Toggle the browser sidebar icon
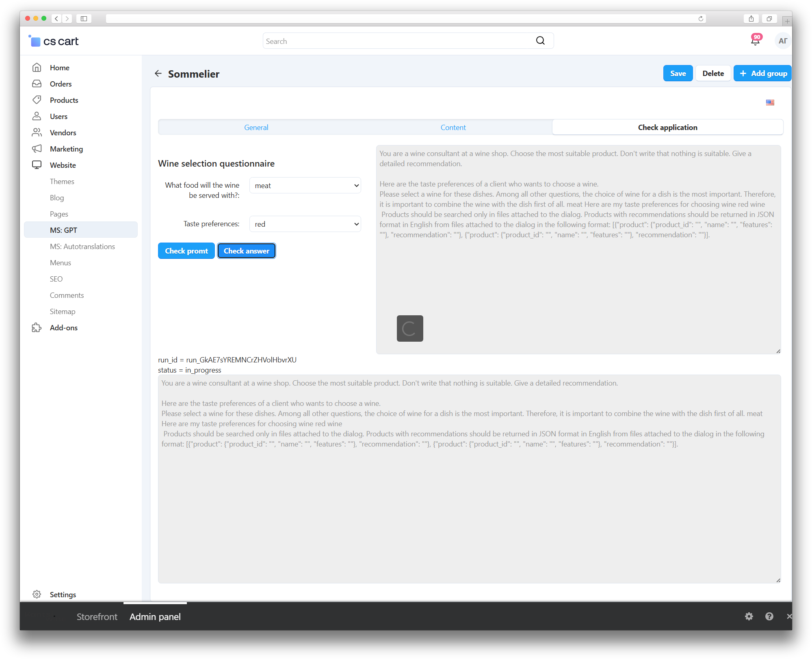The height and width of the screenshot is (659, 812). point(84,19)
